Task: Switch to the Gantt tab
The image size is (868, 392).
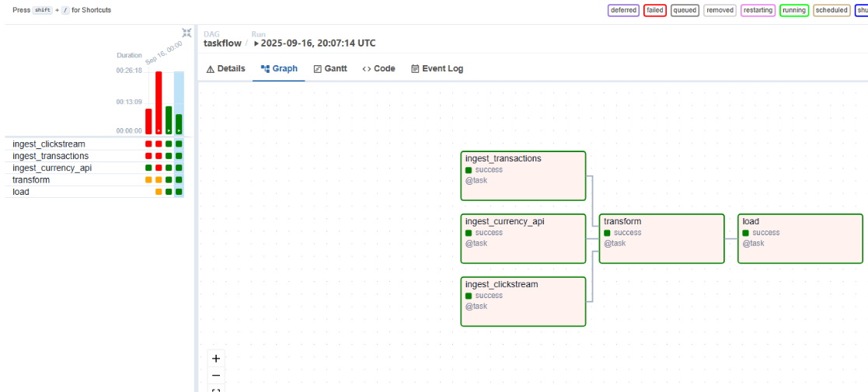Action: point(330,68)
